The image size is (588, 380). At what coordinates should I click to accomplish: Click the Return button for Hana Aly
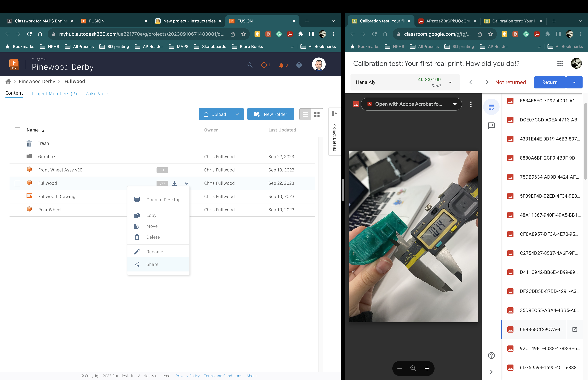tap(550, 82)
